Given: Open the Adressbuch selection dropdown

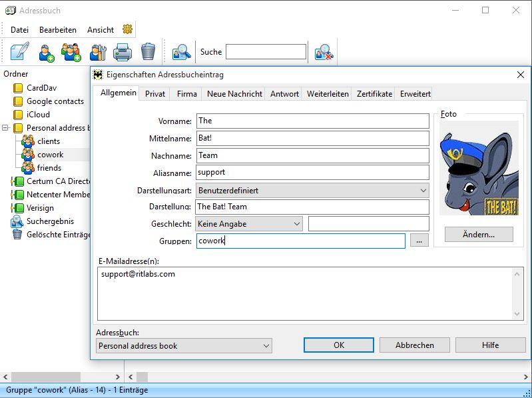Looking at the screenshot, I should click(183, 345).
